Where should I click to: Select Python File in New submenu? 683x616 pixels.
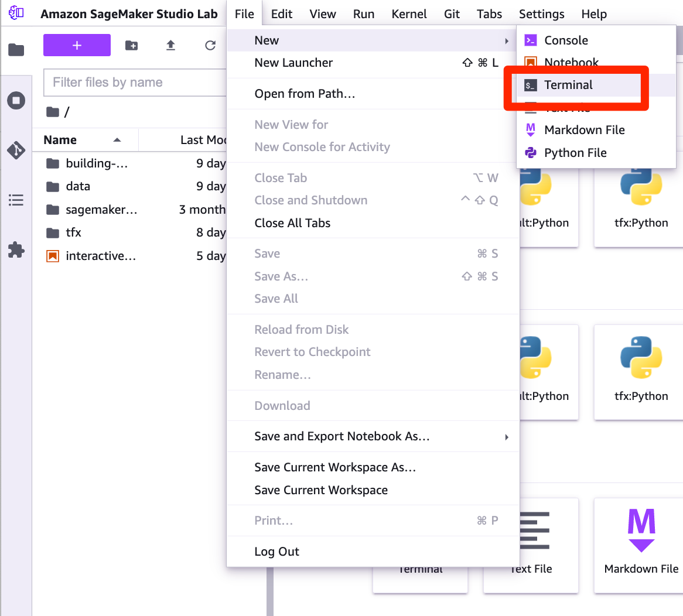pos(596,153)
